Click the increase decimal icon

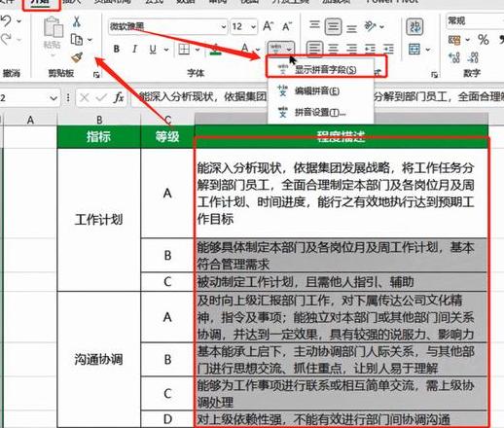point(454,57)
